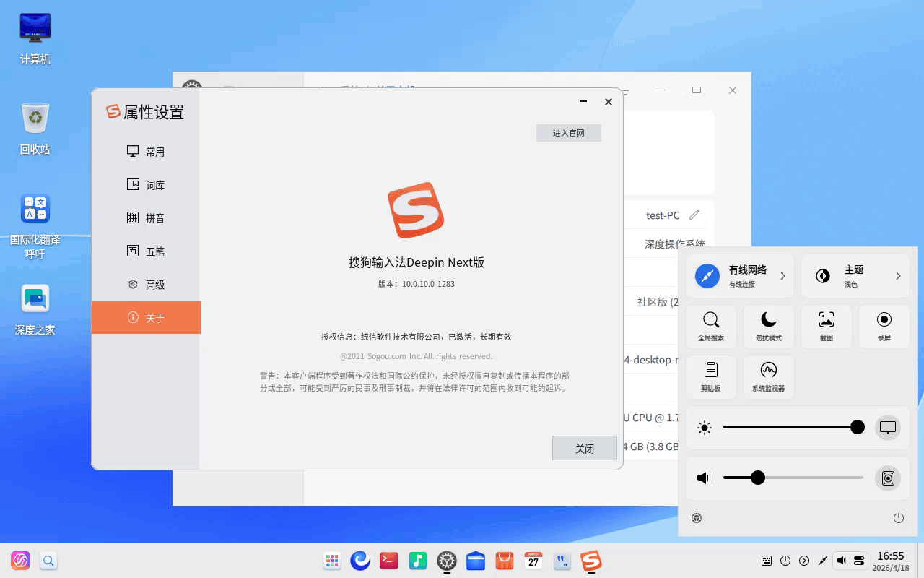The image size is (924, 578).
Task: Launch the 系统监视器 system monitor
Action: (x=768, y=376)
